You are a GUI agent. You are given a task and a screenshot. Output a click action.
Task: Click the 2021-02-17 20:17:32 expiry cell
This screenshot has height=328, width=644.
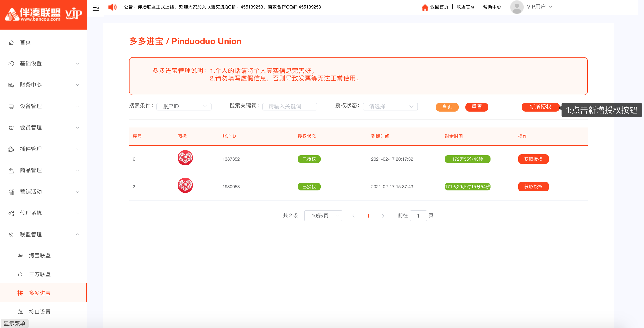[392, 159]
